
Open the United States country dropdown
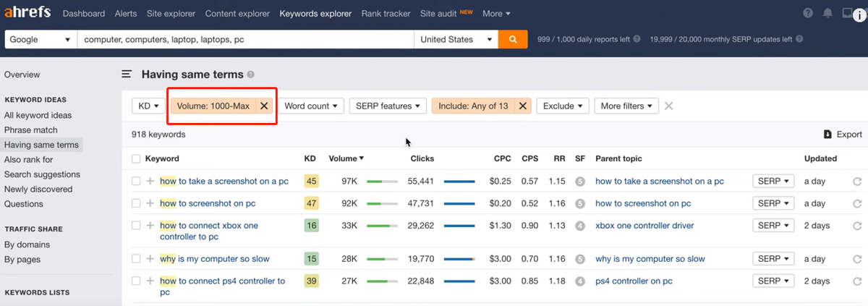[456, 40]
